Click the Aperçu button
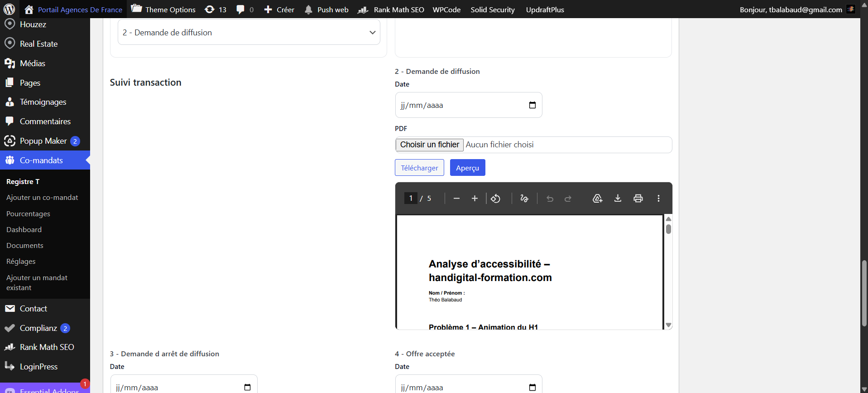Image resolution: width=868 pixels, height=393 pixels. (x=467, y=168)
